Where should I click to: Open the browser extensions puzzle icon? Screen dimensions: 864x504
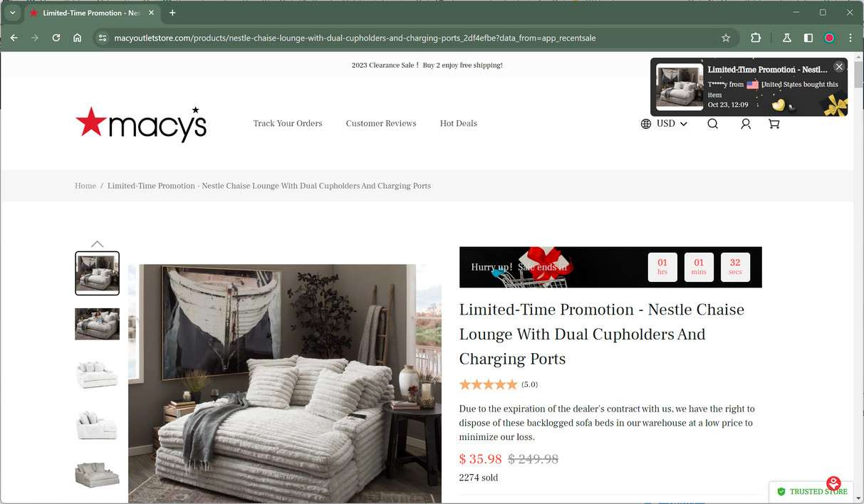tap(756, 38)
